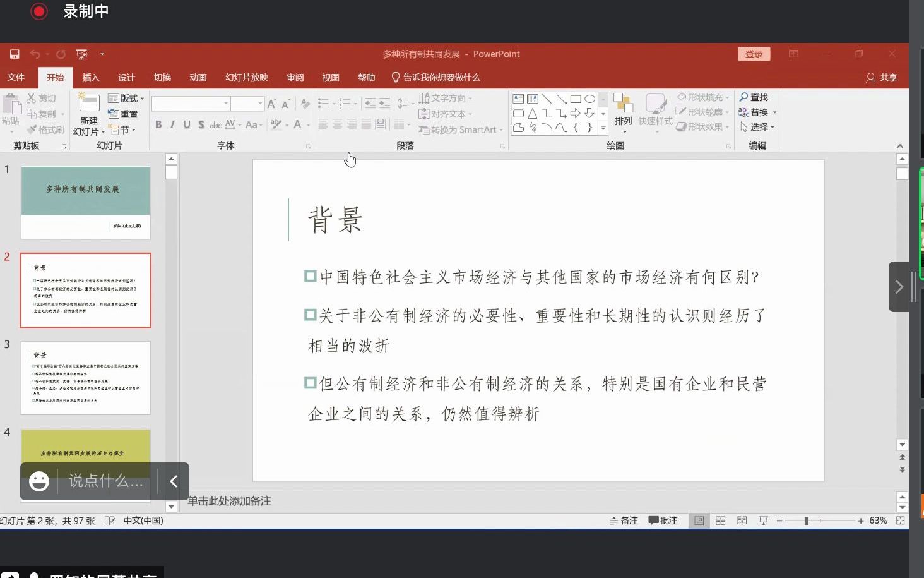Select the rectangle shape in the shapes gallery
Screen dimensions: 924x578
576,99
